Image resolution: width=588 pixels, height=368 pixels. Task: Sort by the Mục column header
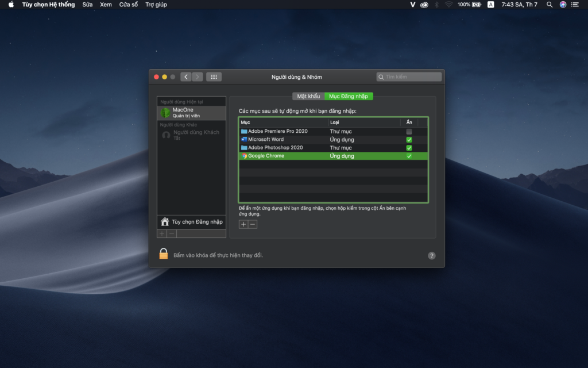pos(283,122)
